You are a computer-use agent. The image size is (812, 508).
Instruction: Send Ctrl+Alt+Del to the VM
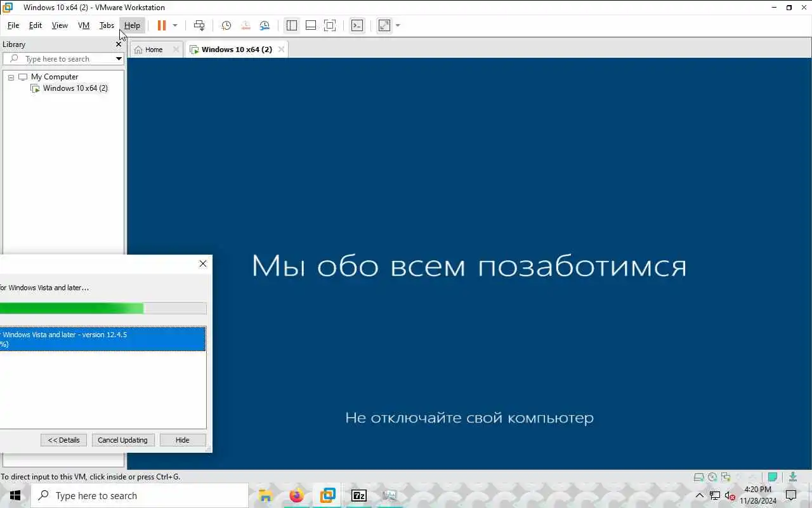click(x=199, y=25)
